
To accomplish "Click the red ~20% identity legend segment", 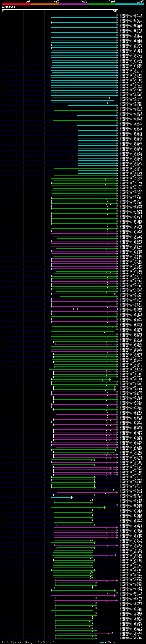I will click(16, 4).
